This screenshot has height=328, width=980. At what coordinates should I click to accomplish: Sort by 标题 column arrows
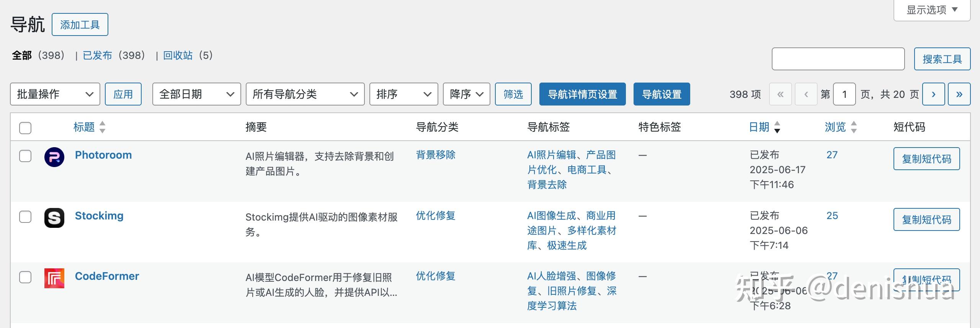coord(102,127)
